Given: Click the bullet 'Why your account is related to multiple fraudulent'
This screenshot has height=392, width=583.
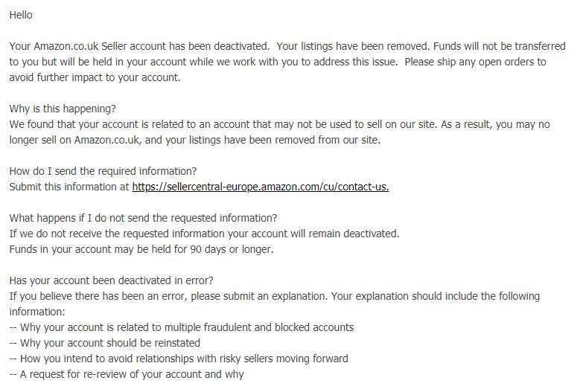Looking at the screenshot, I should 182,327.
